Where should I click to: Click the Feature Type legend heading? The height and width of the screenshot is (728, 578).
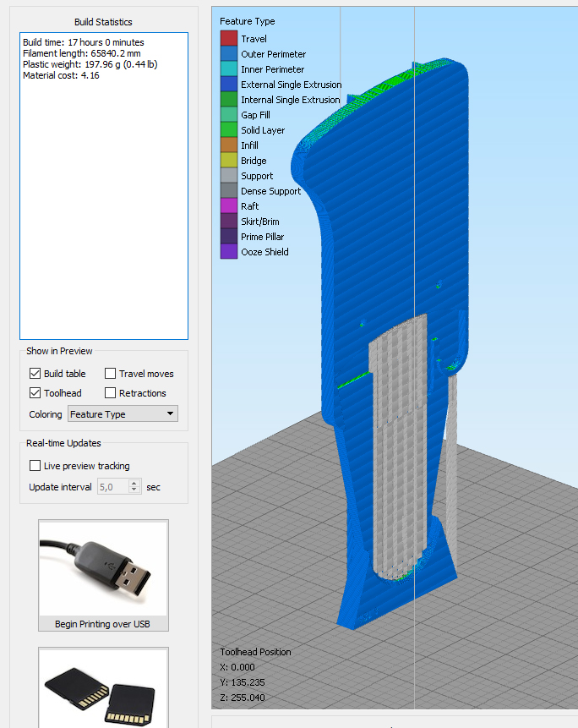tap(248, 21)
